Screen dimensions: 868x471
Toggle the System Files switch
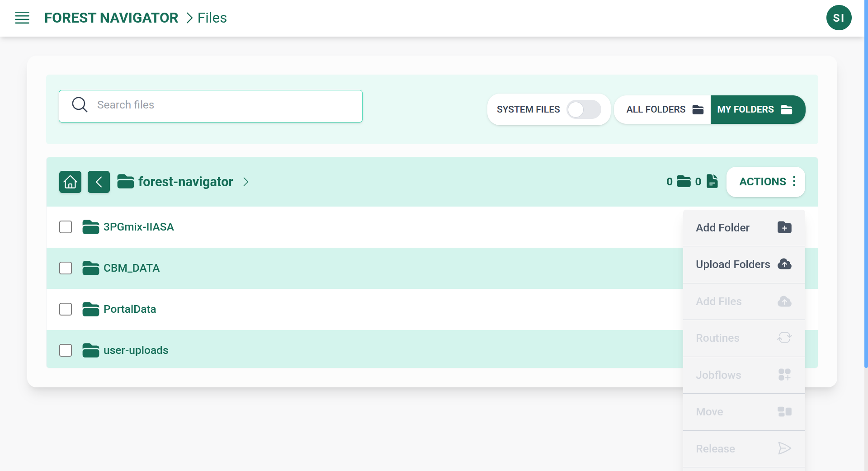pos(584,109)
